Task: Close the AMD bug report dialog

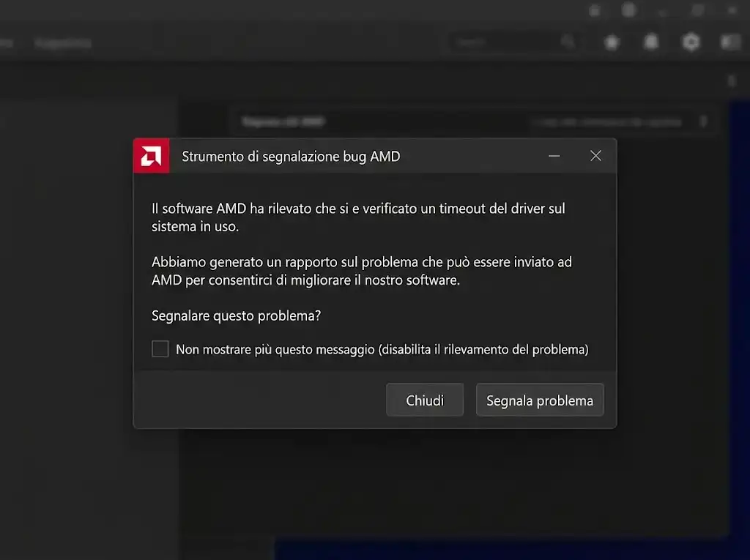Action: click(x=595, y=156)
